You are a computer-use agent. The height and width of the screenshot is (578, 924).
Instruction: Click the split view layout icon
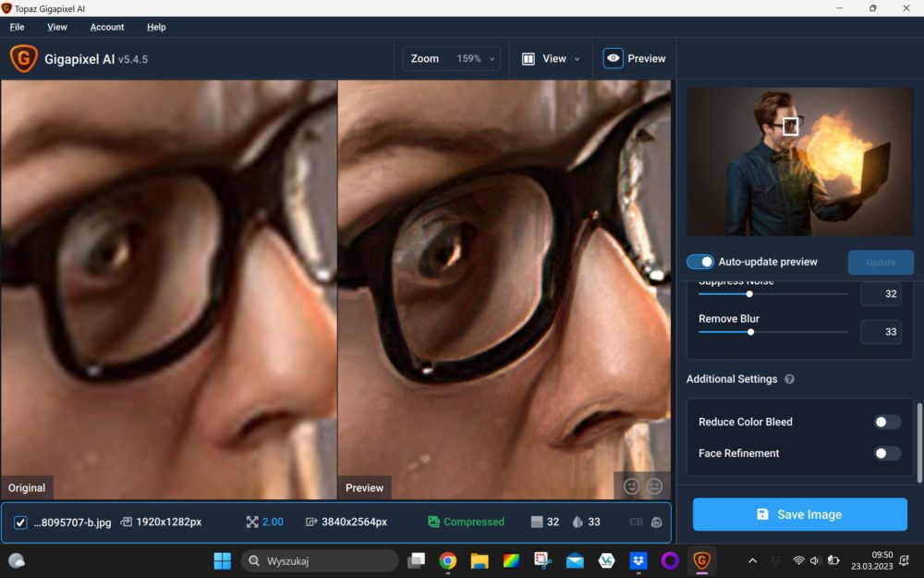528,59
